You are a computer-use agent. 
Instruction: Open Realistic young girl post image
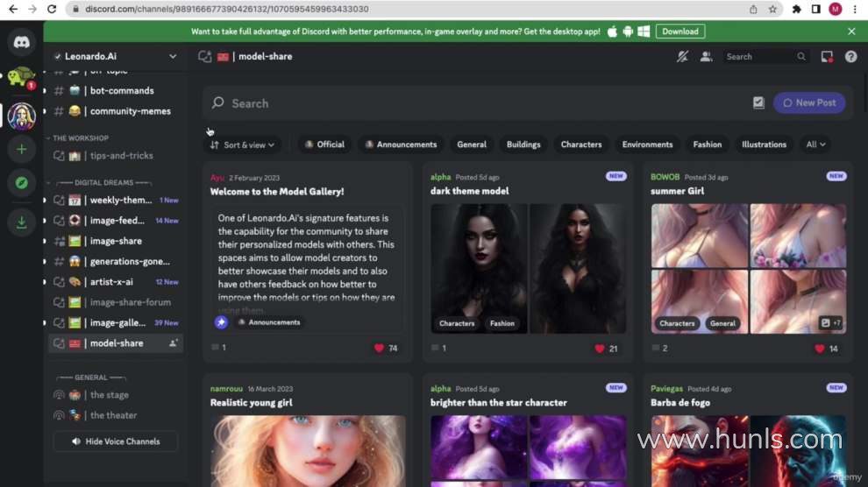(x=308, y=450)
